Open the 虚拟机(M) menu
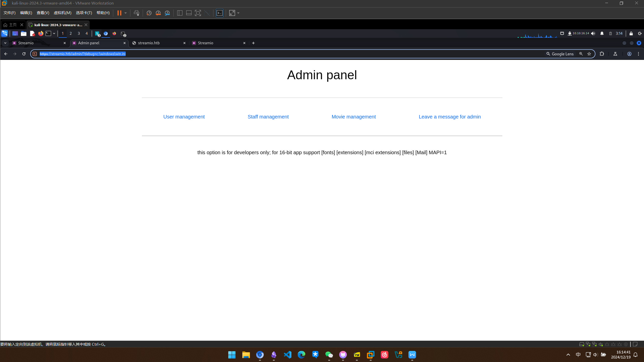The width and height of the screenshot is (644, 362). [62, 13]
